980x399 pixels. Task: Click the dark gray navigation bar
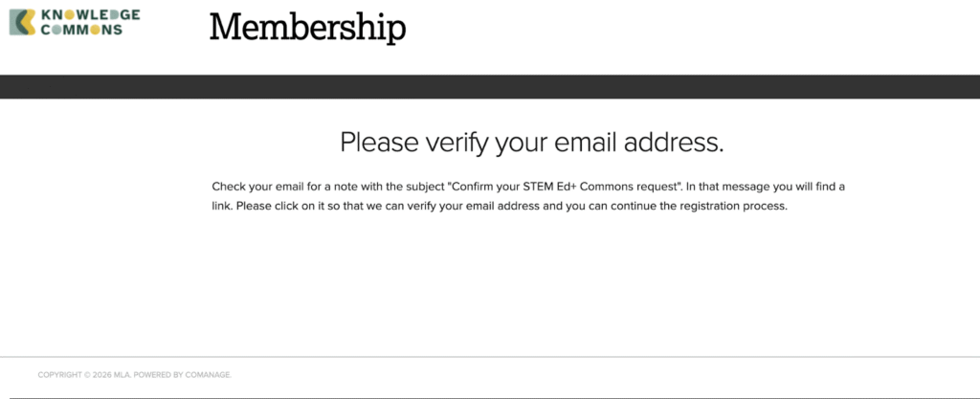(490, 86)
